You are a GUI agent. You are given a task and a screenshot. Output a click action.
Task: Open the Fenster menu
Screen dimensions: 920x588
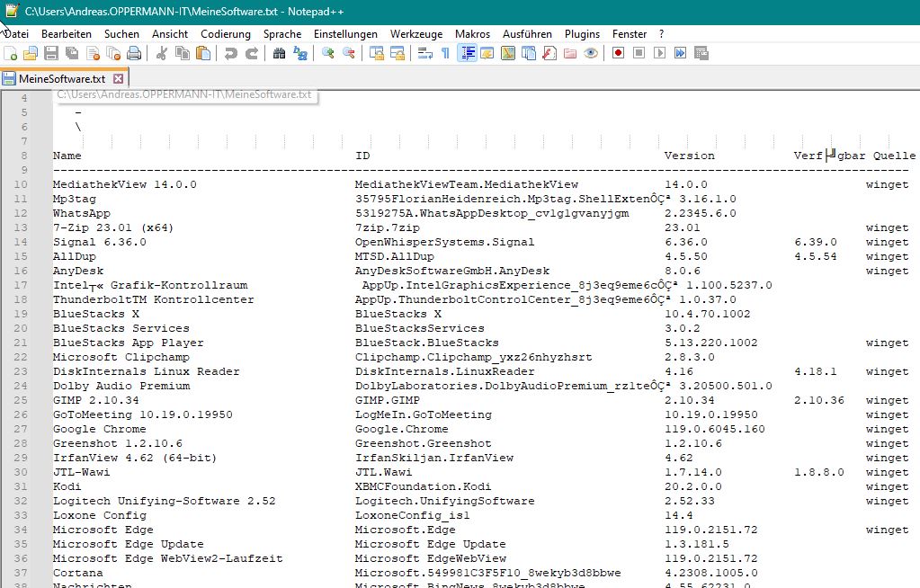[x=629, y=34]
